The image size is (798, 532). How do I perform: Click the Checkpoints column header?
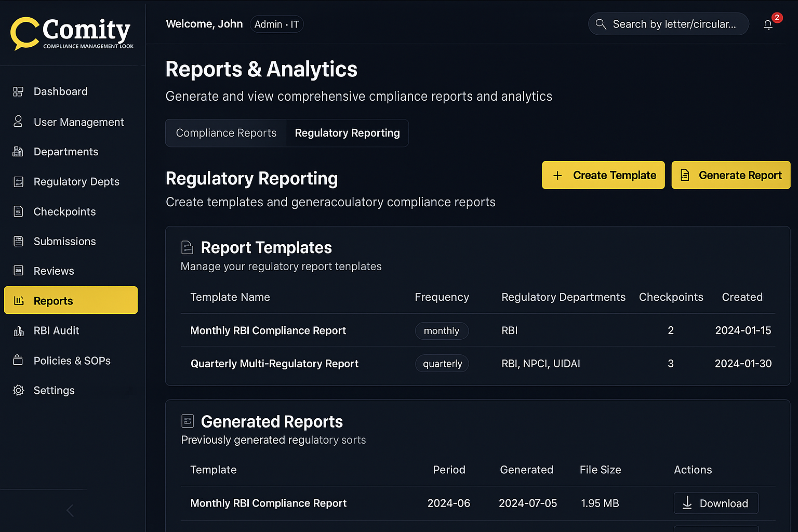[x=671, y=297]
